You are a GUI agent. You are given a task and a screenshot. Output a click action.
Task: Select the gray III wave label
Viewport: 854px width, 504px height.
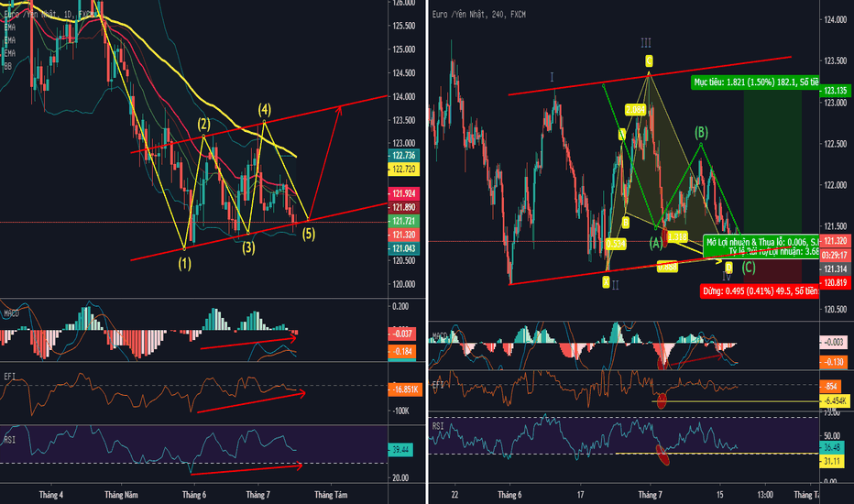click(645, 42)
